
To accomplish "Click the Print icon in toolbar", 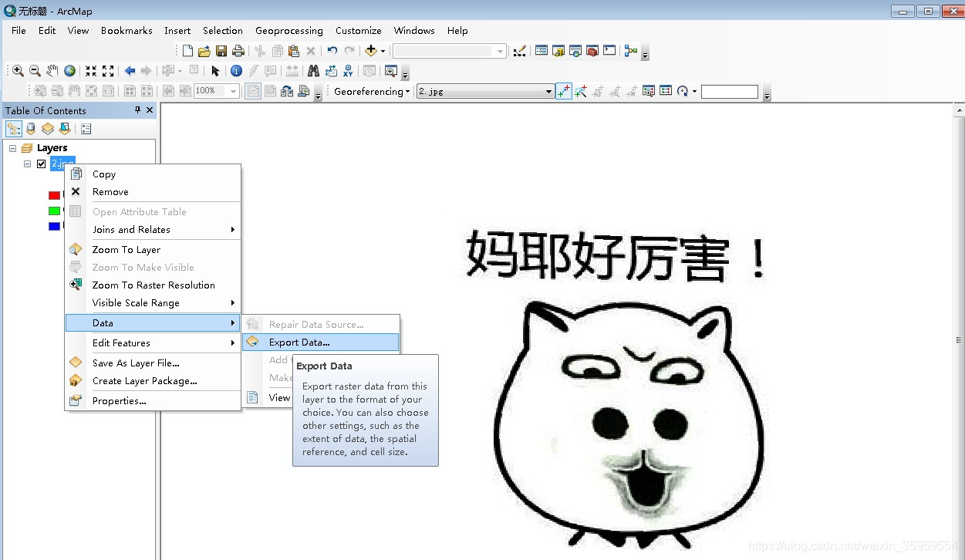I will (x=238, y=51).
